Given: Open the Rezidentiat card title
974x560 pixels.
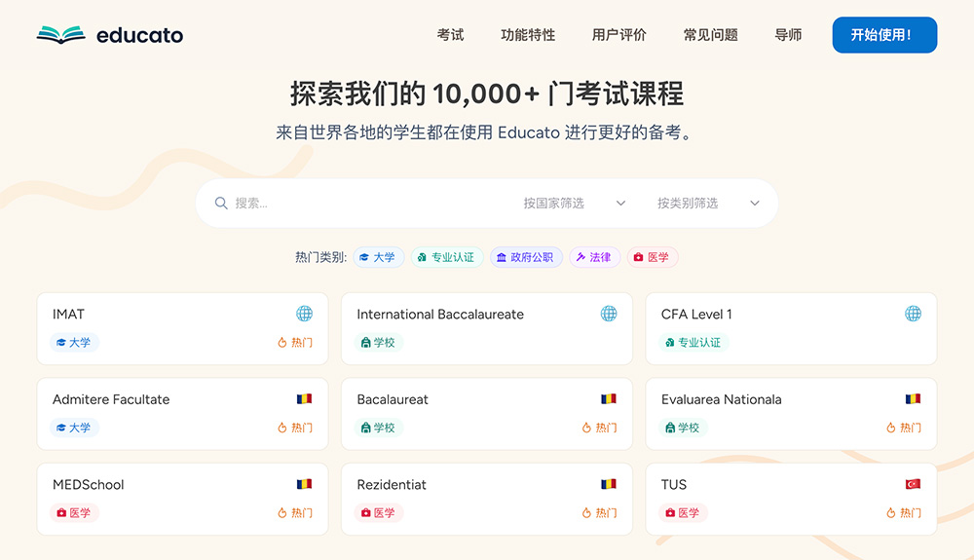Looking at the screenshot, I should (x=392, y=484).
